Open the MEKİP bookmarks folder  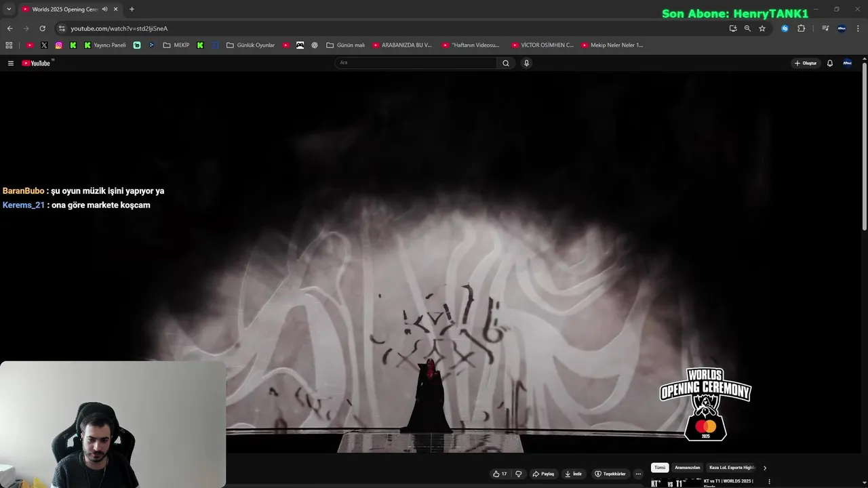pyautogui.click(x=176, y=45)
